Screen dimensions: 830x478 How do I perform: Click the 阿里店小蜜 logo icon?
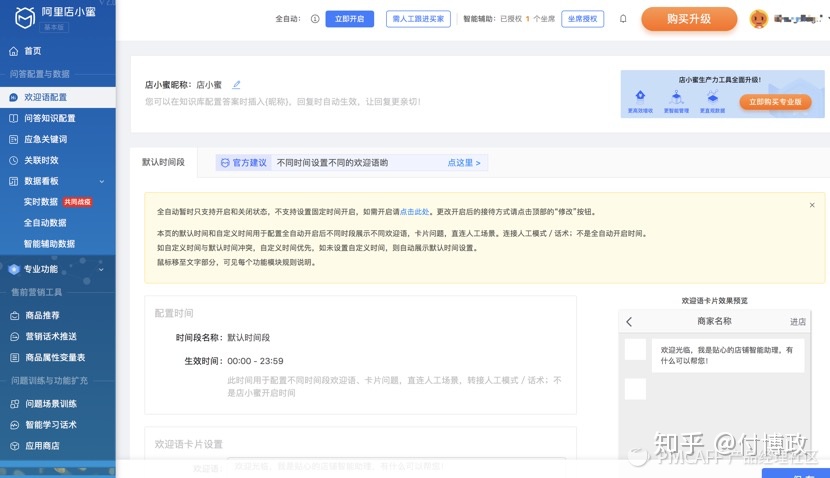click(x=24, y=17)
